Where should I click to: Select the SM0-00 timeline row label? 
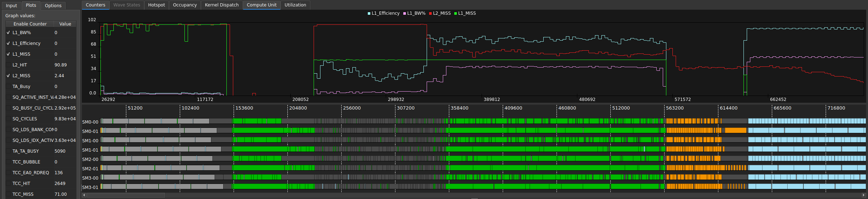[x=90, y=122]
